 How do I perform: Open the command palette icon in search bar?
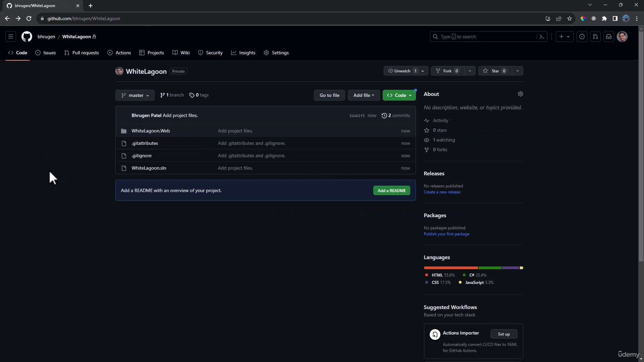tap(542, 37)
